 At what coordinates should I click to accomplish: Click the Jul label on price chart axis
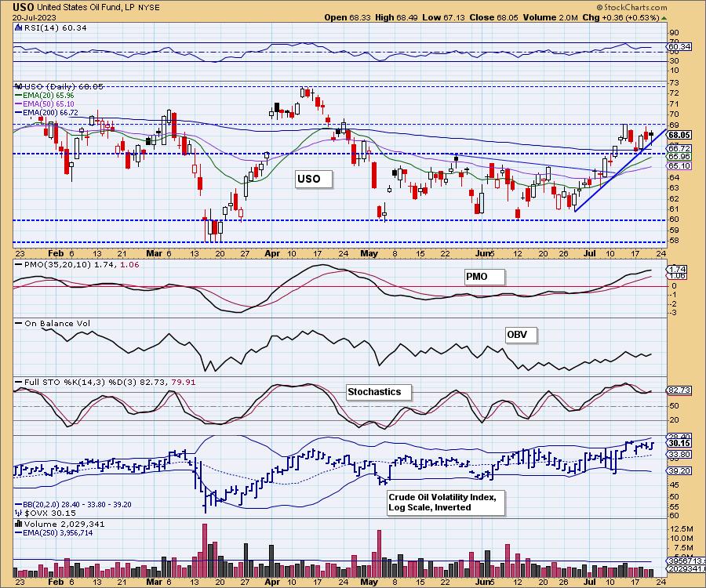tap(590, 253)
